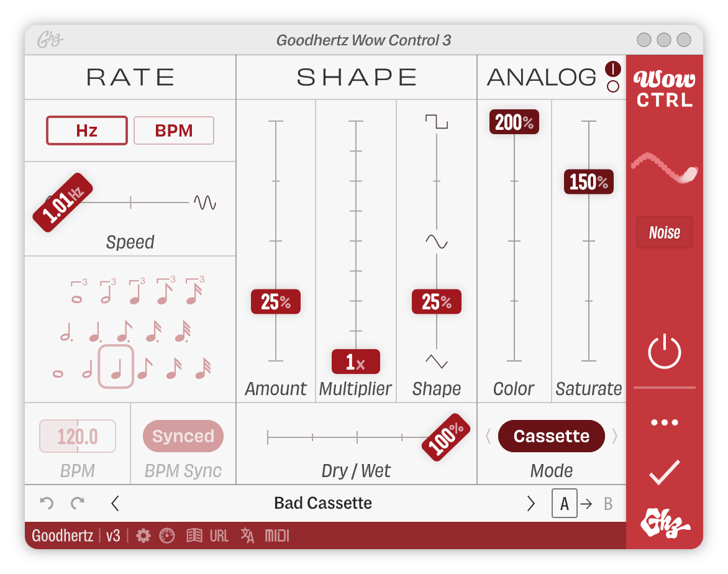Toggle the Synced BPM Sync button
Screen dimensions: 728x574
tap(183, 436)
